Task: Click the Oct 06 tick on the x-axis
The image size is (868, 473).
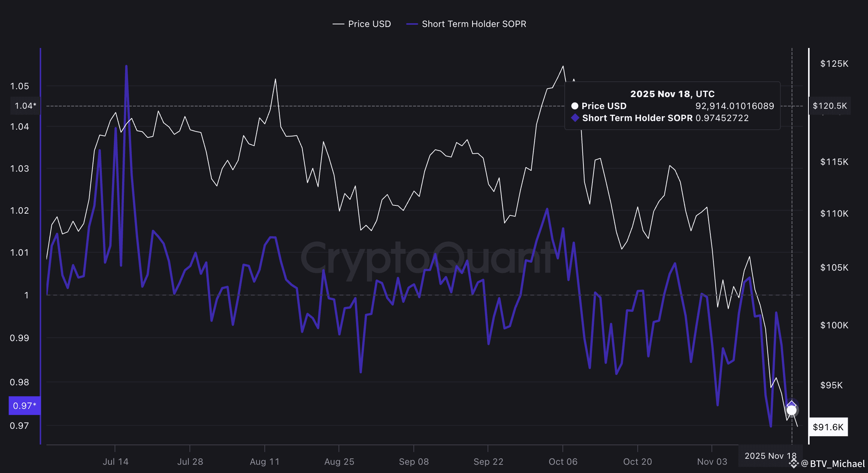Action: (x=563, y=461)
